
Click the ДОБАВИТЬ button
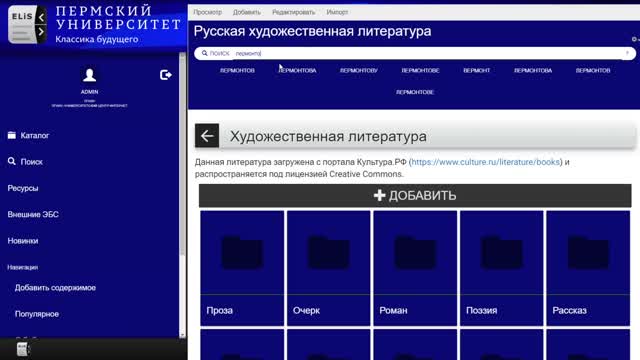point(415,196)
